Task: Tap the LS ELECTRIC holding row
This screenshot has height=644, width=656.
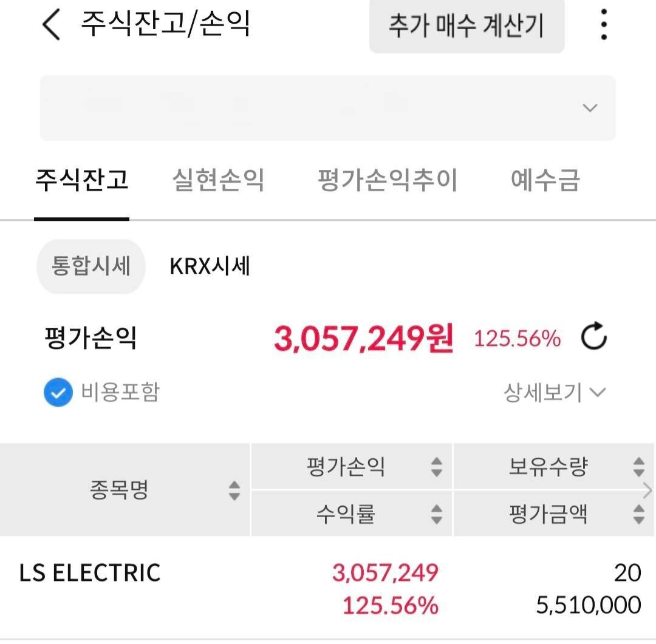Action: pyautogui.click(x=243, y=588)
